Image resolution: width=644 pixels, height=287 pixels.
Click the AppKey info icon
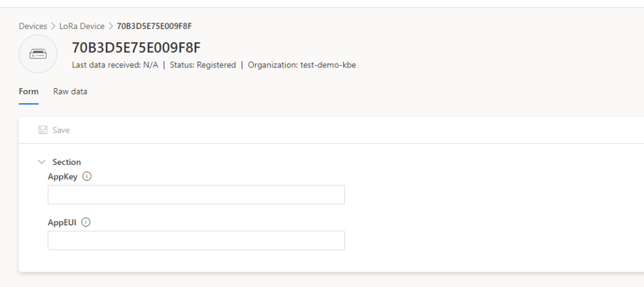click(87, 177)
